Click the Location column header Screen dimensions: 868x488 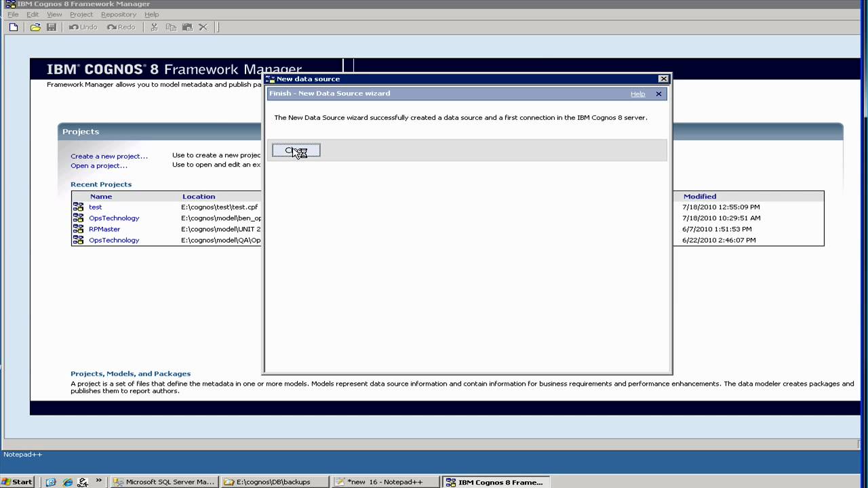point(199,197)
